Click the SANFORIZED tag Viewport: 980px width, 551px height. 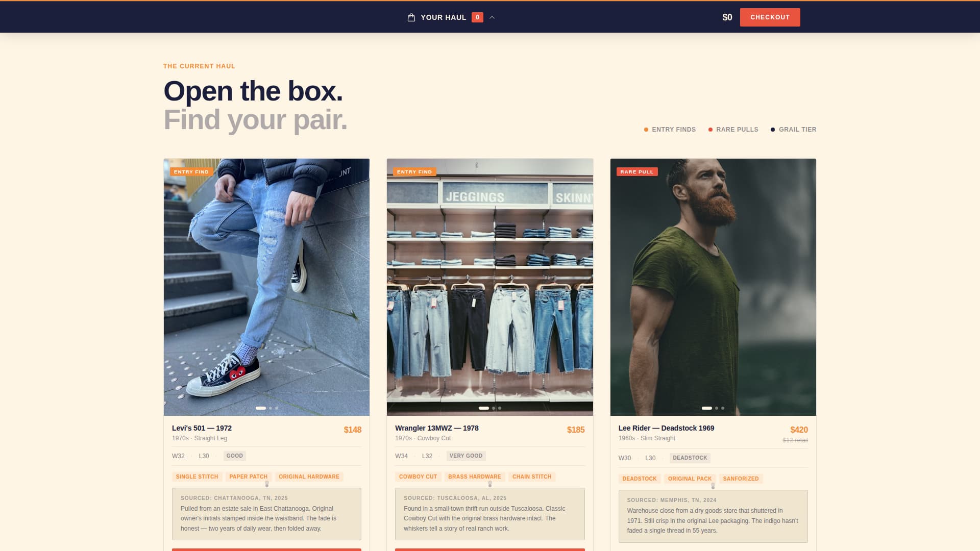coord(741,479)
